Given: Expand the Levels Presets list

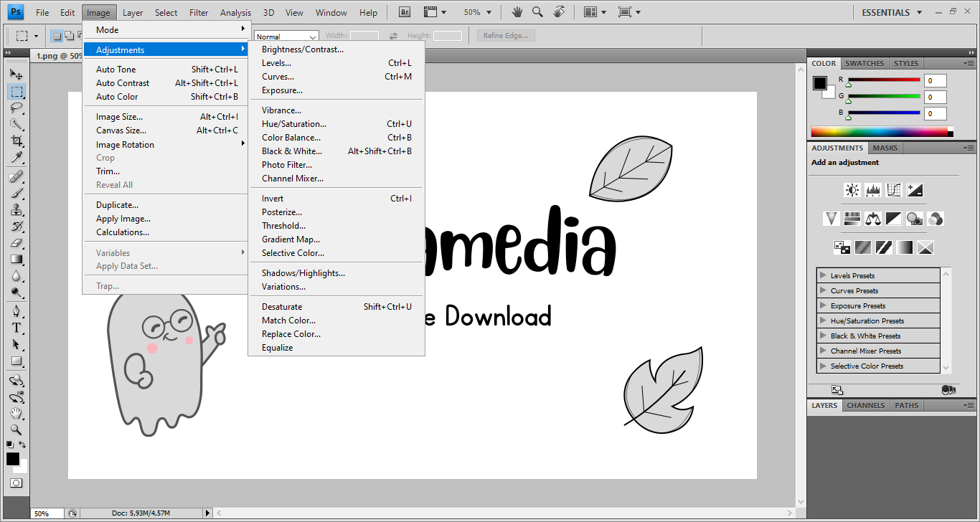Looking at the screenshot, I should click(x=823, y=275).
